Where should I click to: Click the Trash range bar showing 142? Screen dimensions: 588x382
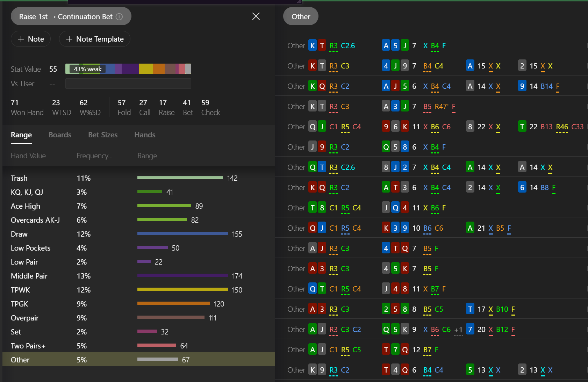coord(180,178)
